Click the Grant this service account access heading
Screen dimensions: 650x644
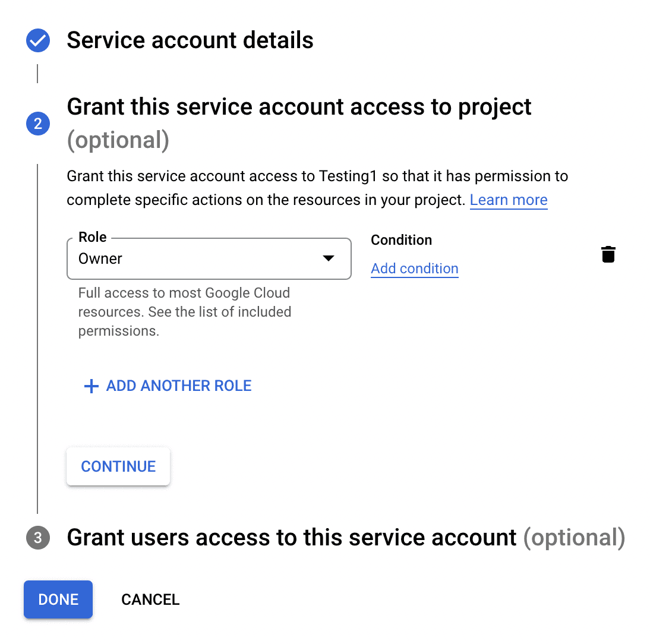click(299, 123)
